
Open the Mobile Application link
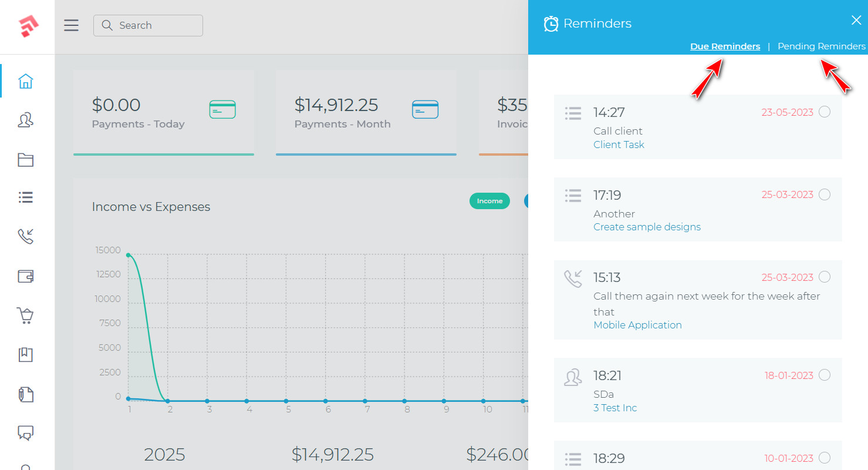tap(637, 325)
